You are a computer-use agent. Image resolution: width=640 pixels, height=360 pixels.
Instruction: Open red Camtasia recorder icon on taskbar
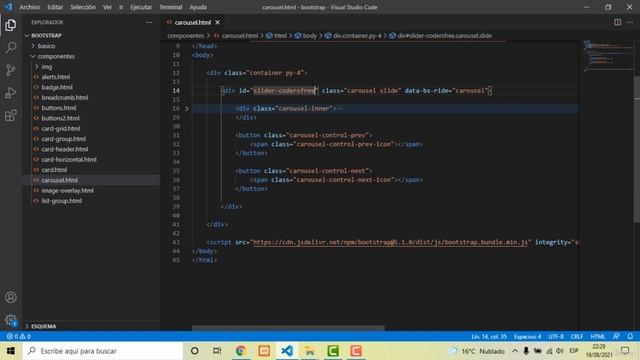[x=356, y=351]
